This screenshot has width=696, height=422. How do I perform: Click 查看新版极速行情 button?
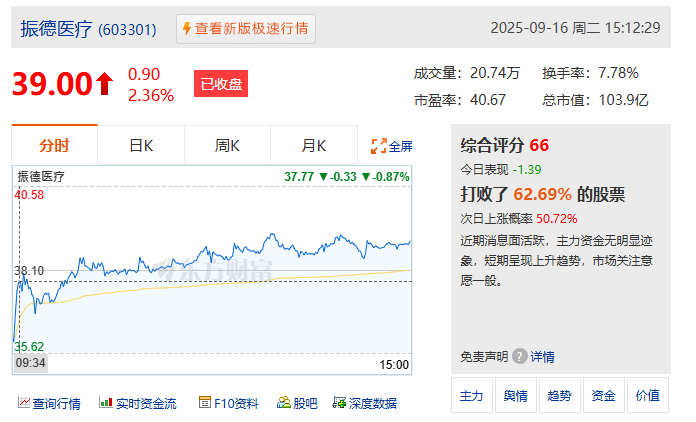(x=246, y=29)
